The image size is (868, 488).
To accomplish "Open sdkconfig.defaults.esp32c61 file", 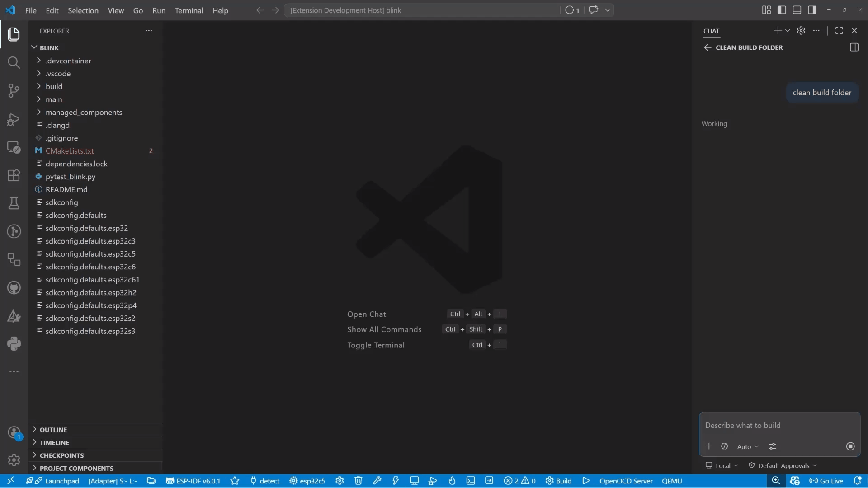I will [x=95, y=280].
